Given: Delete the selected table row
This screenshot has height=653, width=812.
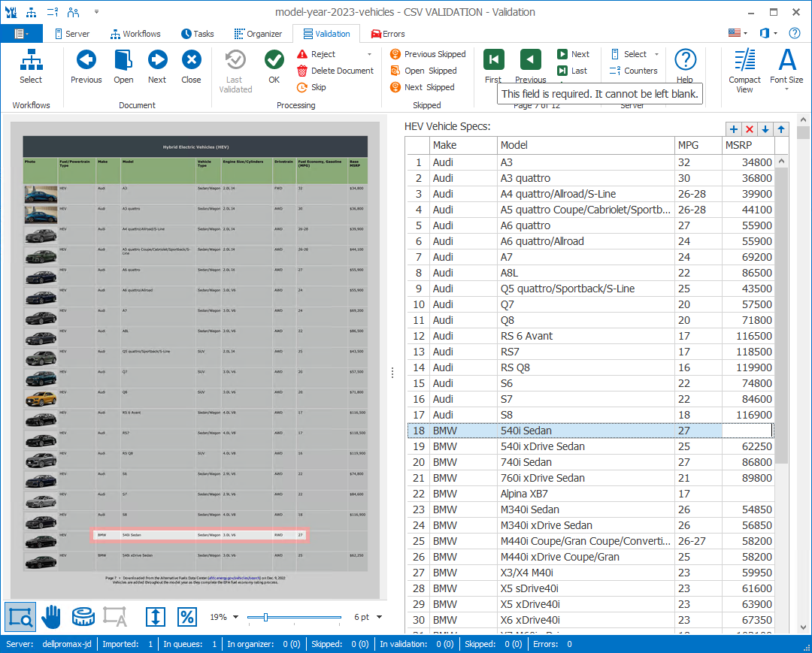Looking at the screenshot, I should coord(750,129).
